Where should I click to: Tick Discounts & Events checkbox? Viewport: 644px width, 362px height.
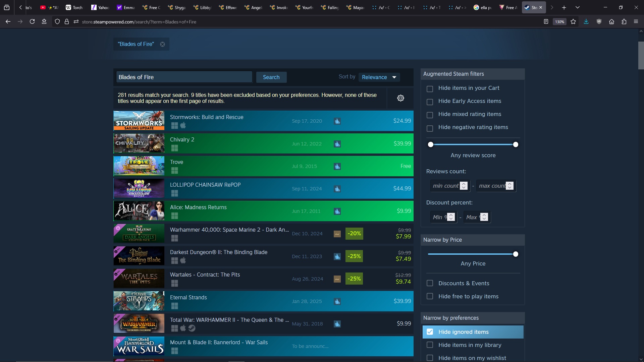[x=430, y=283]
